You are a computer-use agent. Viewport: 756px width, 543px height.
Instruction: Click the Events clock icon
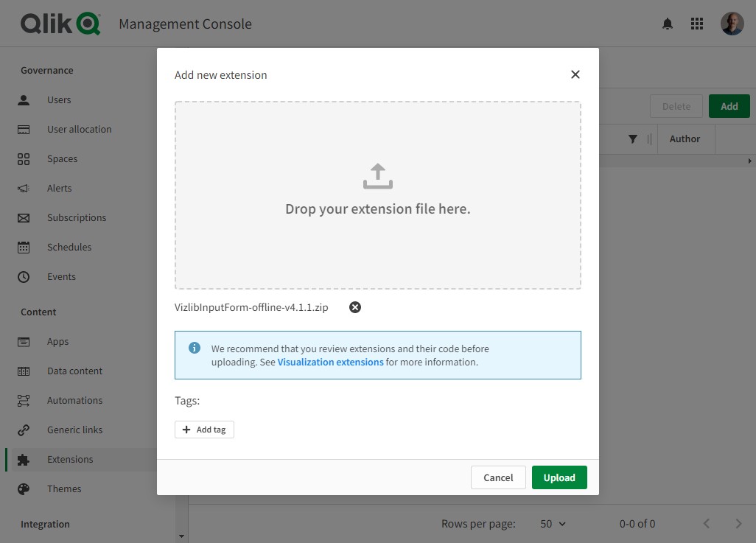[24, 277]
